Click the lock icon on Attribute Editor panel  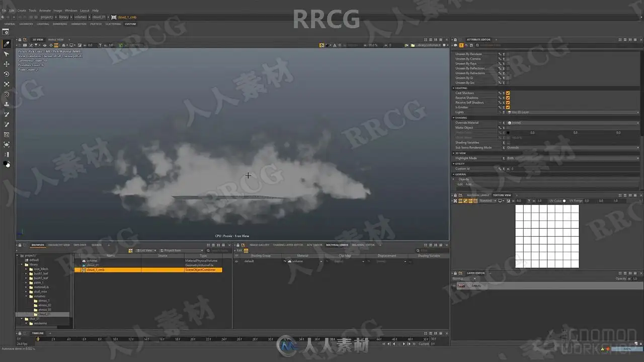click(454, 39)
